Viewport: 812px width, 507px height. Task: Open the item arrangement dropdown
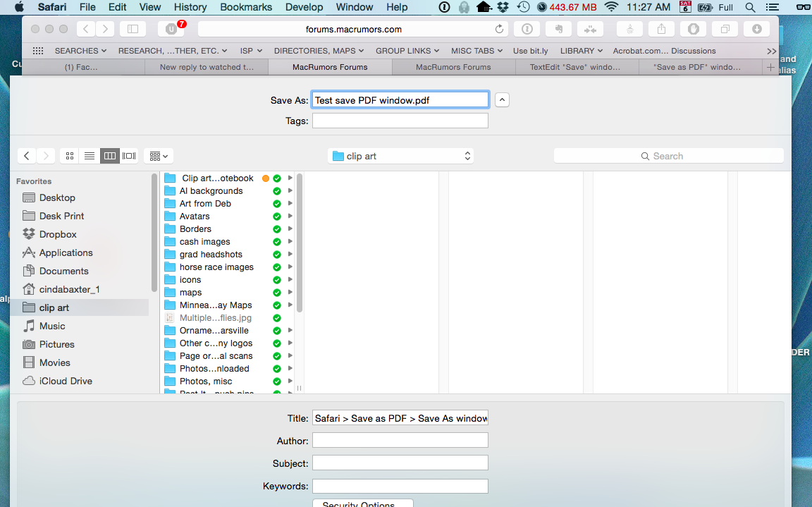pos(159,156)
